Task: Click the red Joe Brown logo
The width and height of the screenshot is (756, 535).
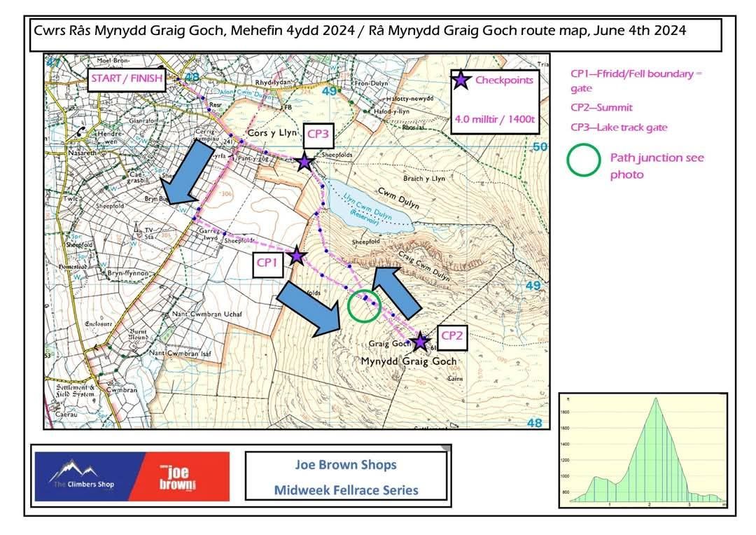Action: (187, 476)
